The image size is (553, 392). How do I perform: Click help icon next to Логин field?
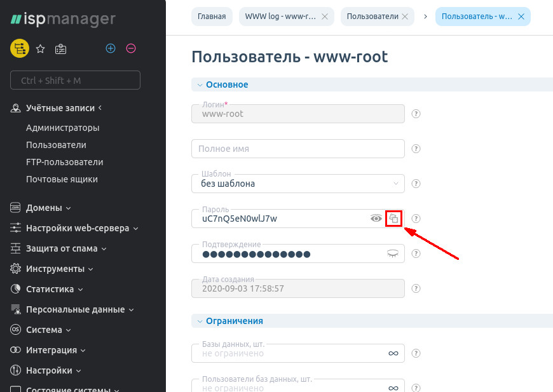point(416,114)
